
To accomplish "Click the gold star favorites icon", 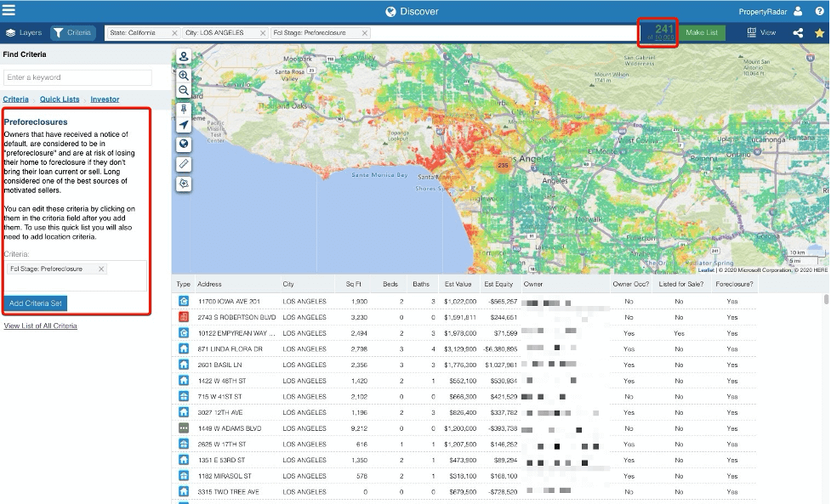I will pyautogui.click(x=819, y=33).
